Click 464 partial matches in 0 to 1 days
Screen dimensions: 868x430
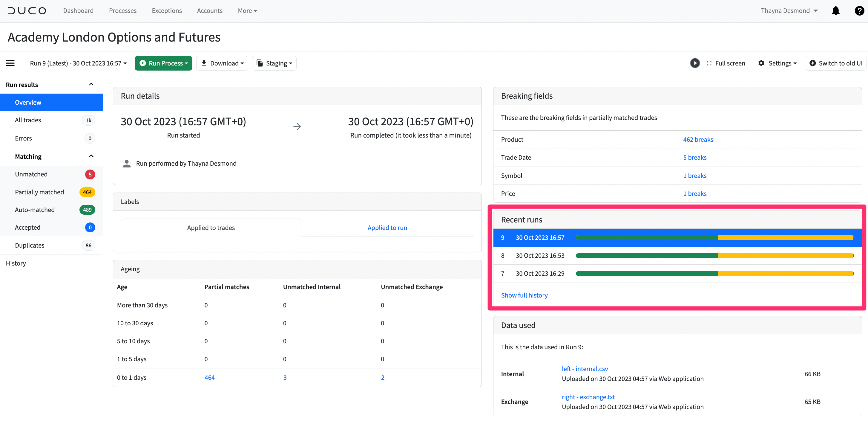pos(209,377)
